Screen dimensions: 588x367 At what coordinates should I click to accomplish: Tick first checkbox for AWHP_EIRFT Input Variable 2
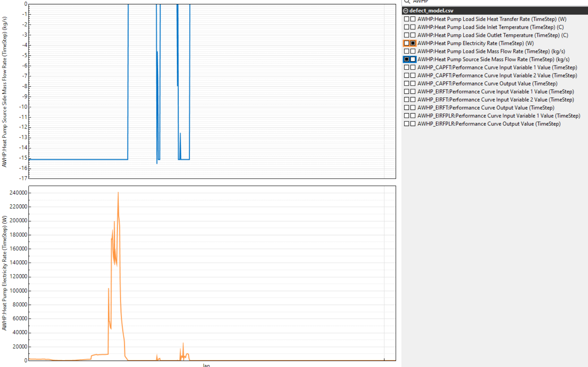[407, 100]
